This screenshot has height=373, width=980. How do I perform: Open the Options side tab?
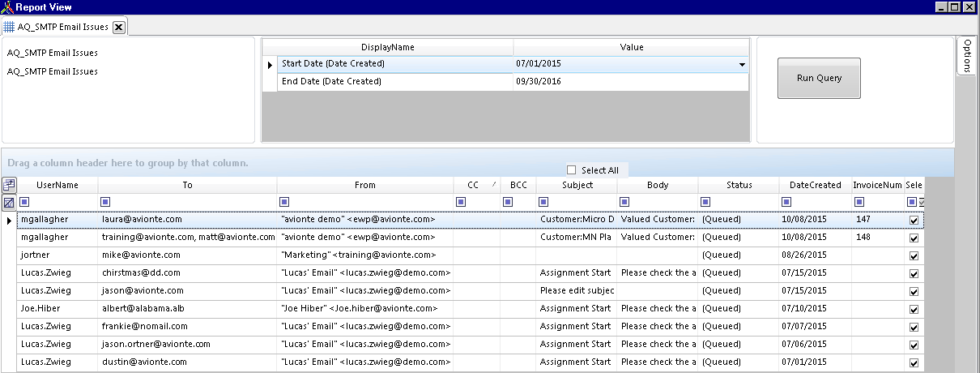point(967,55)
